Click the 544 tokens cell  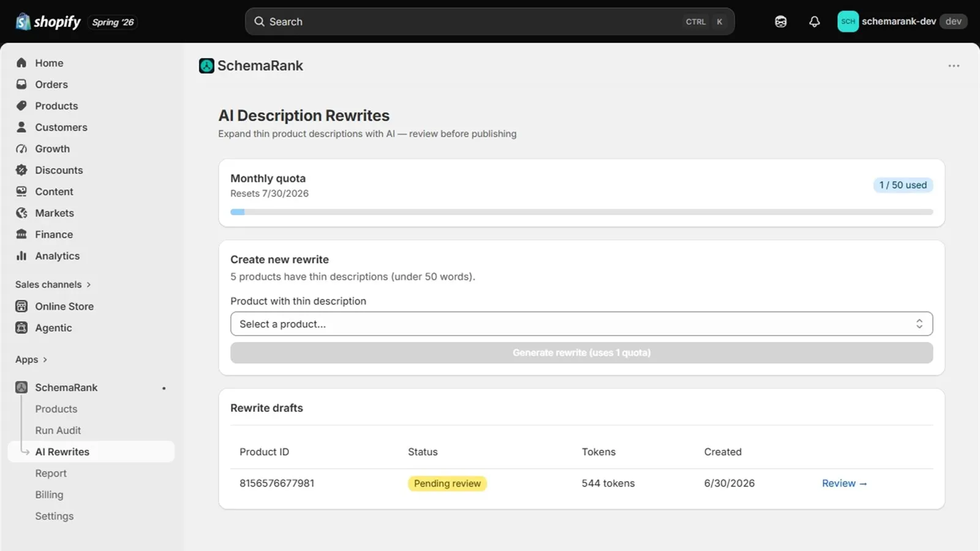pyautogui.click(x=608, y=483)
